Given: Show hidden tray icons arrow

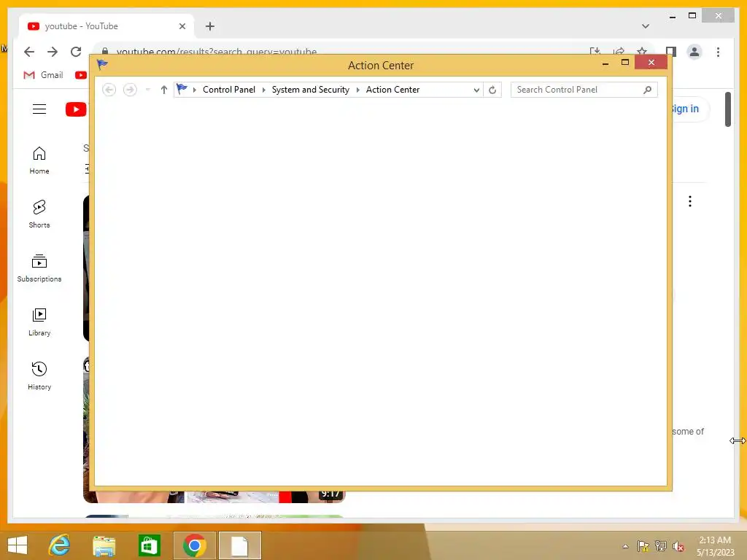Looking at the screenshot, I should pyautogui.click(x=625, y=546).
